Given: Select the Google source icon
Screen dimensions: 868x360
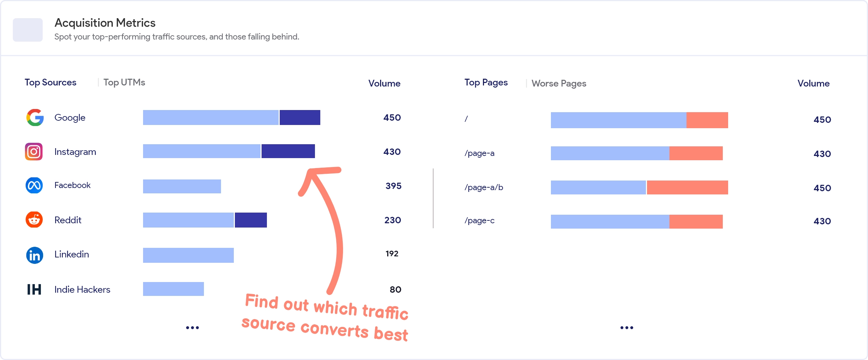Looking at the screenshot, I should coord(34,118).
